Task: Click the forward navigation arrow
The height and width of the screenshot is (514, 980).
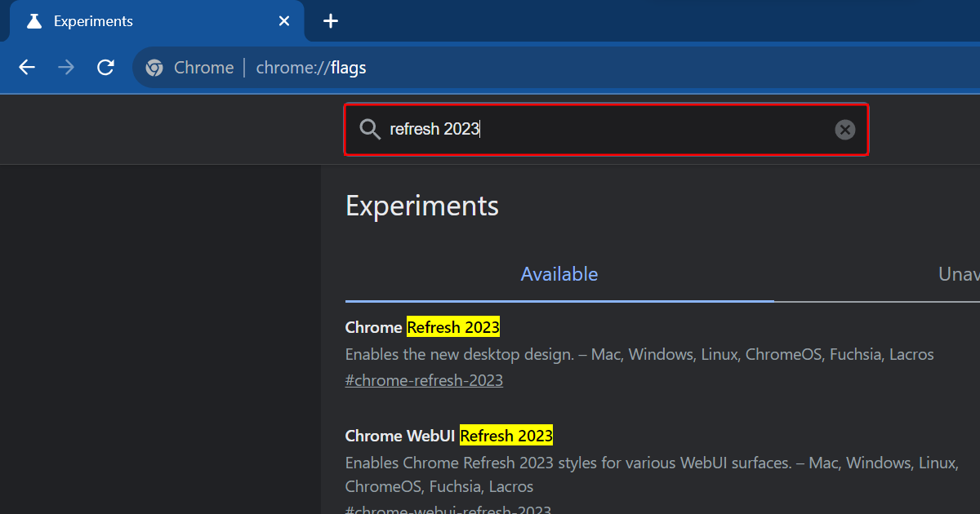Action: coord(66,68)
